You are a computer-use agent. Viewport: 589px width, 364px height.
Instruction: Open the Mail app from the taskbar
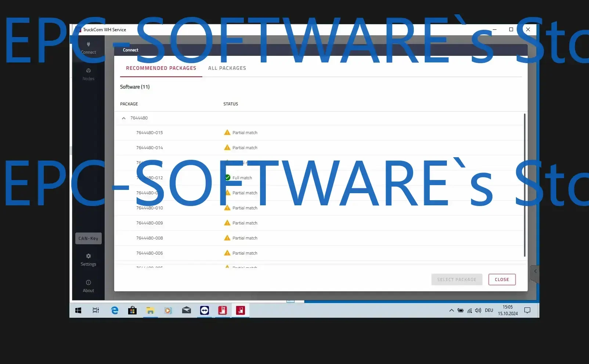pyautogui.click(x=187, y=310)
